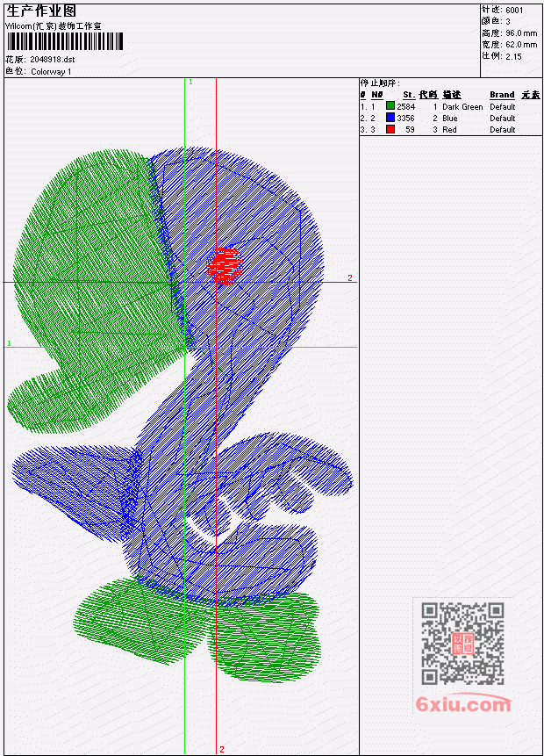Screen dimensions: 544x756
Task: Click Default brand in Dark Green row
Action: click(503, 106)
